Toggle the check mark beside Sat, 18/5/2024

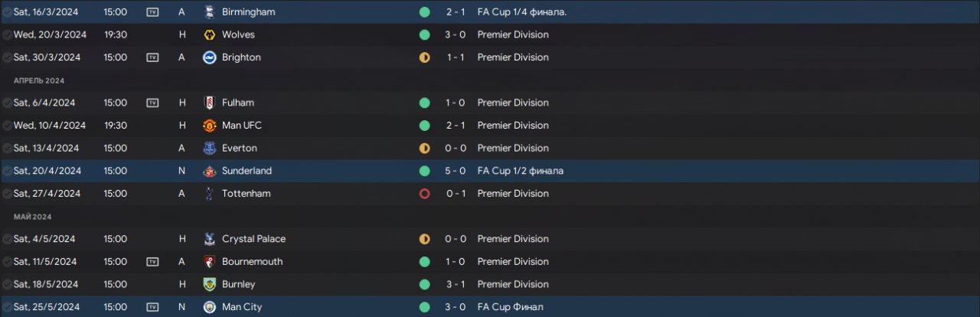[x=7, y=284]
